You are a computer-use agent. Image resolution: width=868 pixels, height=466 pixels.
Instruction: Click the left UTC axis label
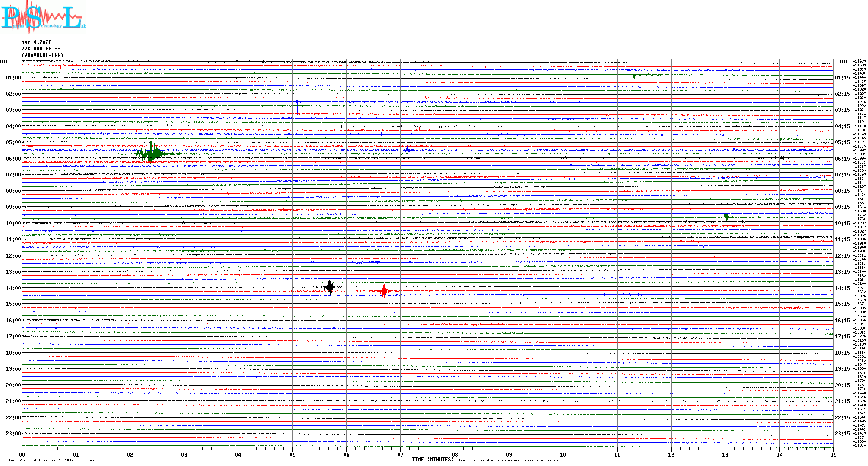pyautogui.click(x=4, y=62)
